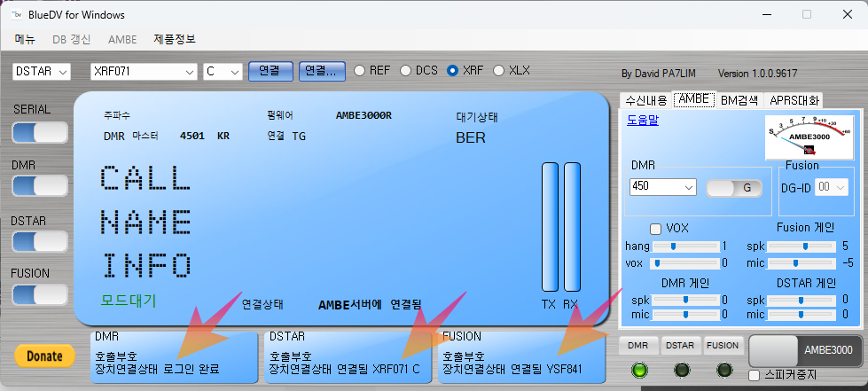The image size is (868, 391).
Task: Open the 메뉴 menu
Action: (x=24, y=39)
